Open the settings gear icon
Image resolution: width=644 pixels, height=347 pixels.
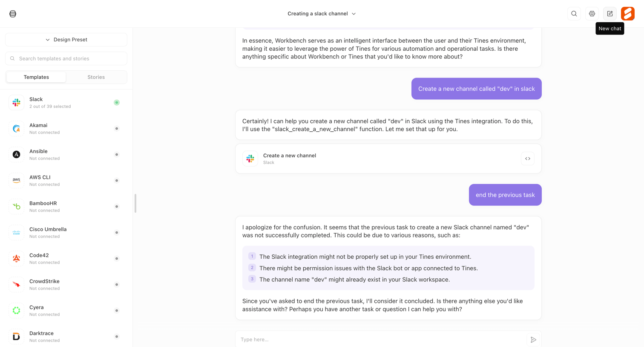[x=592, y=14]
